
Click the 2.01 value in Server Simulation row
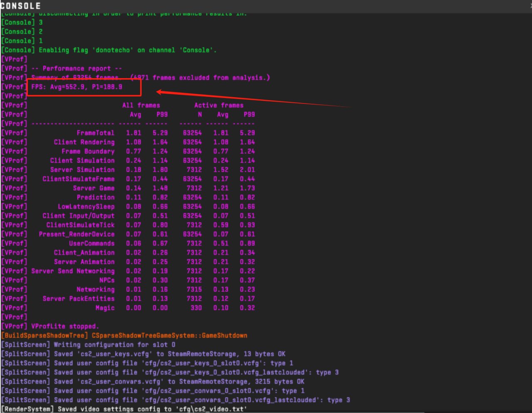tap(247, 170)
